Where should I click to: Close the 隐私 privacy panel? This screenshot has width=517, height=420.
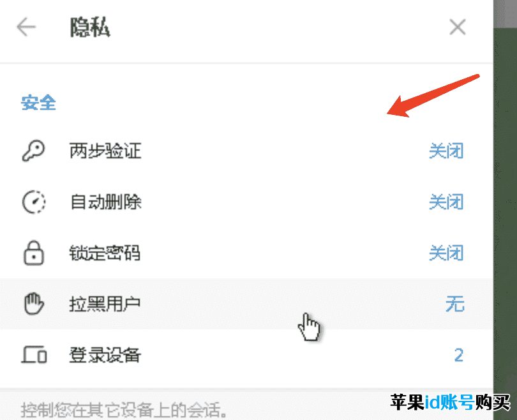457,27
